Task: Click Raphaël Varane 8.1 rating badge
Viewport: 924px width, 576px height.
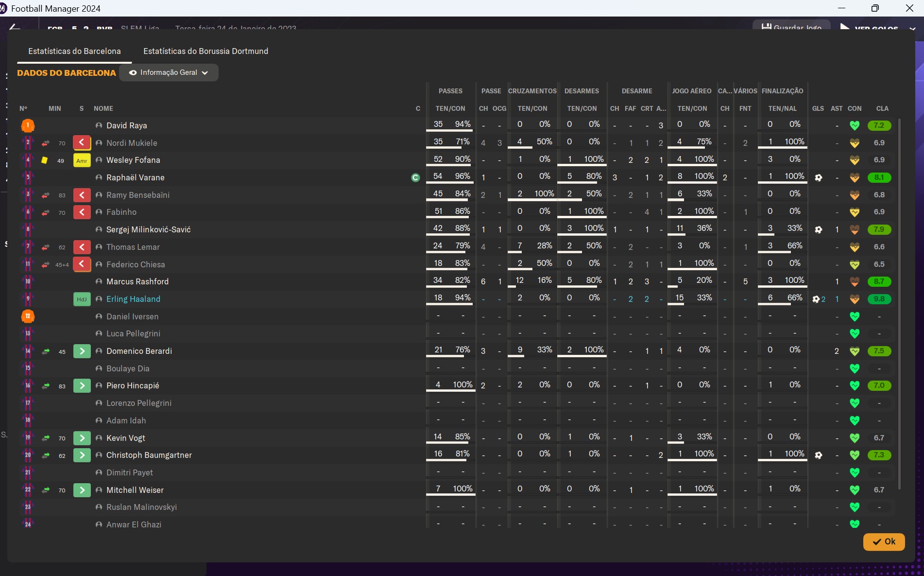Action: 879,177
